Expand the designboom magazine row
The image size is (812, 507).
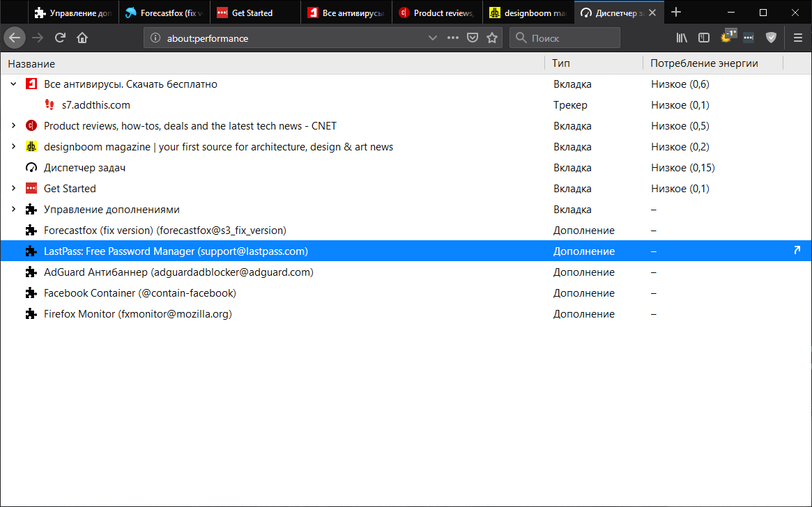(13, 146)
